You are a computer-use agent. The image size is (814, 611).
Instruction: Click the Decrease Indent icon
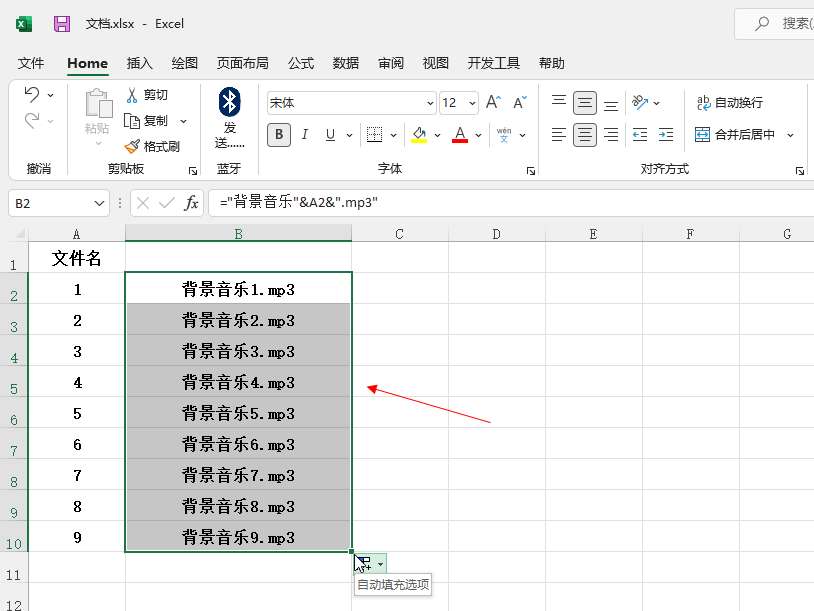640,135
